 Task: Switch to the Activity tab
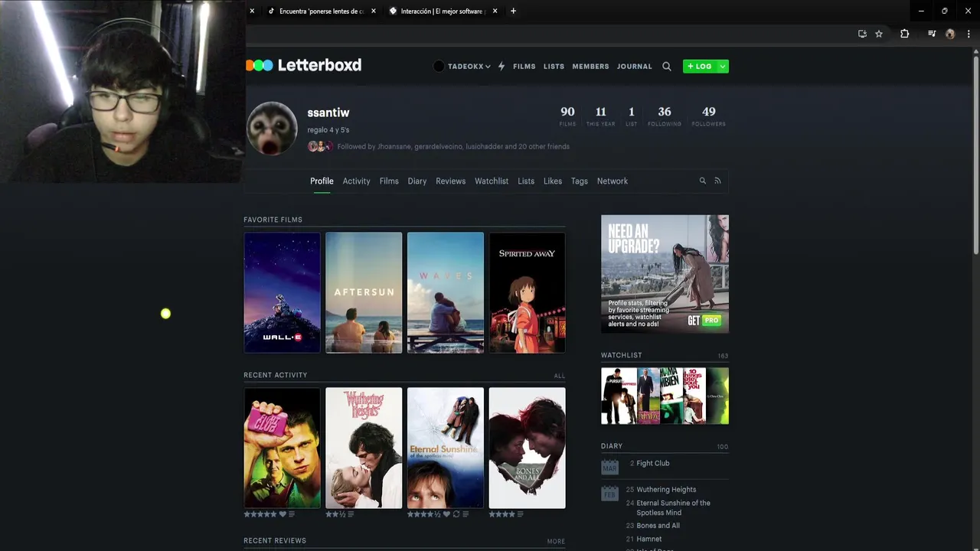click(x=356, y=181)
